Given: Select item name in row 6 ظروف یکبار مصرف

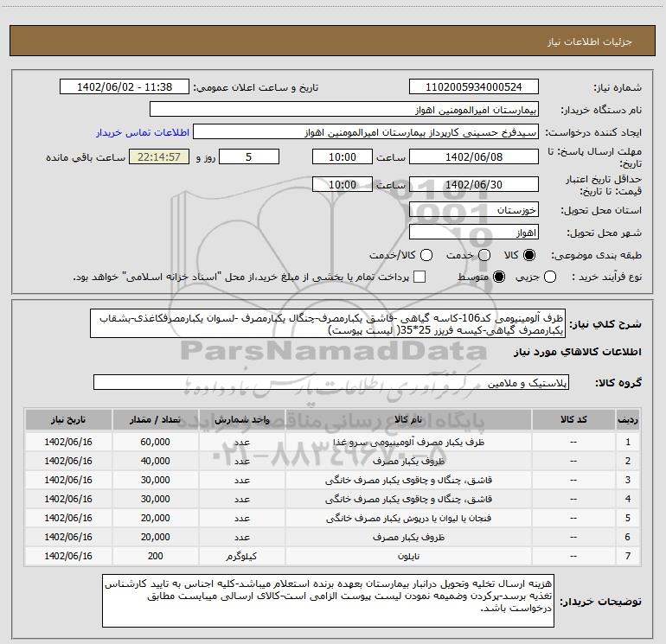Looking at the screenshot, I should 408,537.
